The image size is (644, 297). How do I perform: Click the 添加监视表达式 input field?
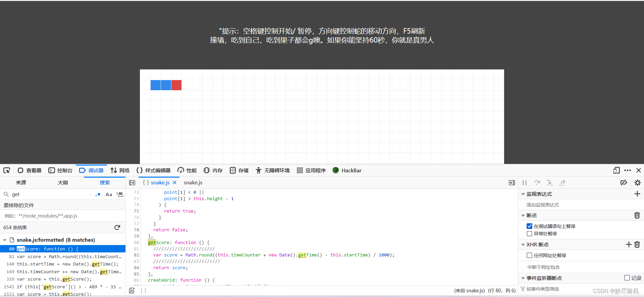tap(581, 205)
